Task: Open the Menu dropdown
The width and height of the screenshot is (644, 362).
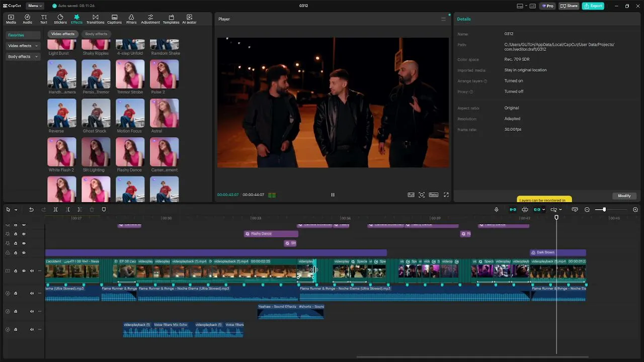Action: 35,6
